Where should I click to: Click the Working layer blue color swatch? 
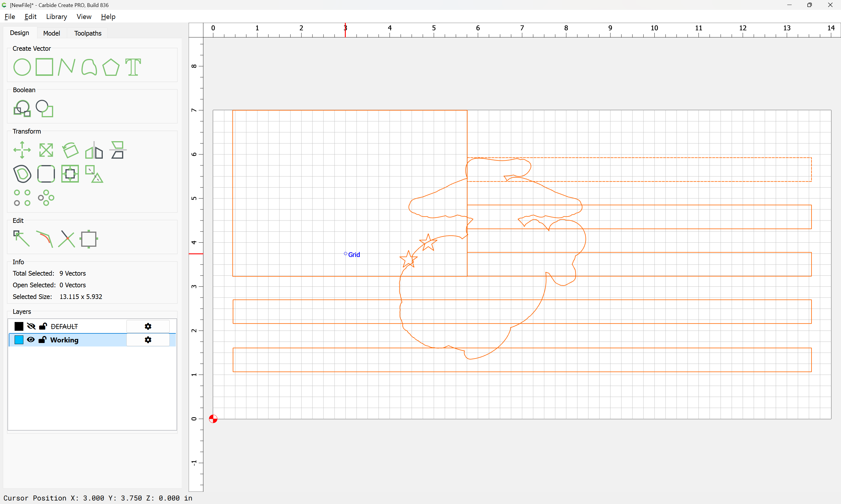tap(19, 339)
